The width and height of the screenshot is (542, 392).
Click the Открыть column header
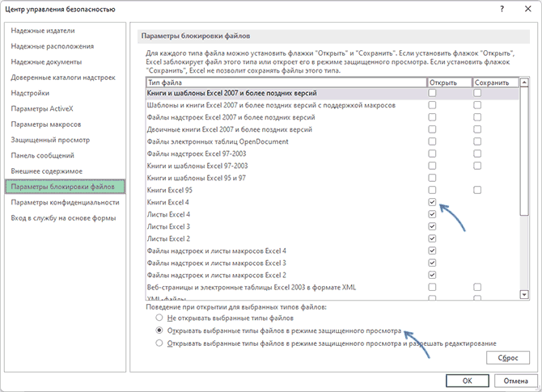click(x=449, y=82)
